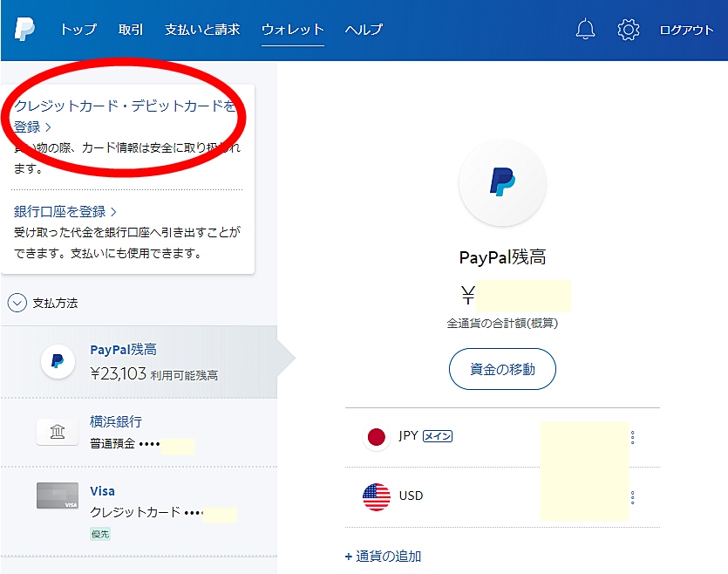The image size is (728, 574).
Task: Click the large PayPal logo circle
Action: tap(502, 182)
